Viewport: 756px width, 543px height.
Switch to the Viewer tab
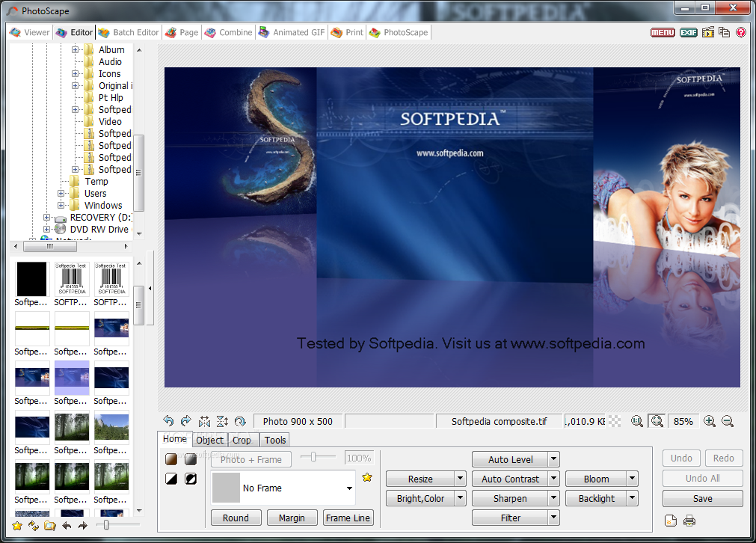[29, 32]
